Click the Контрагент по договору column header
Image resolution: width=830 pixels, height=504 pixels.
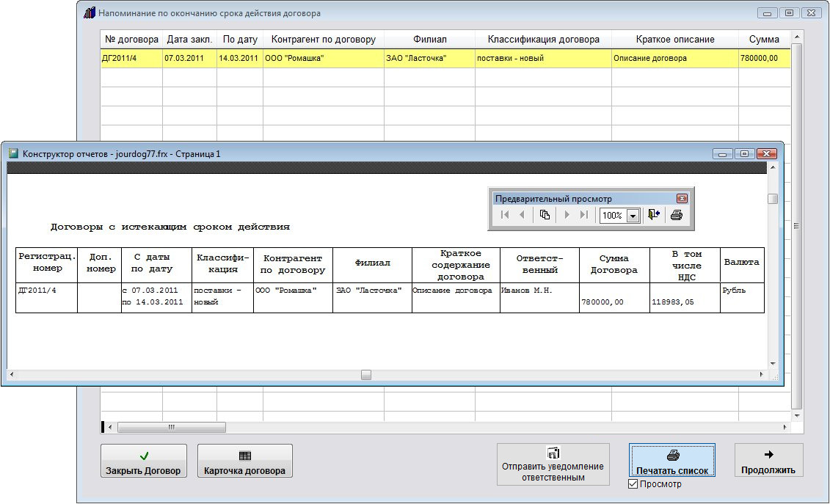pos(323,40)
